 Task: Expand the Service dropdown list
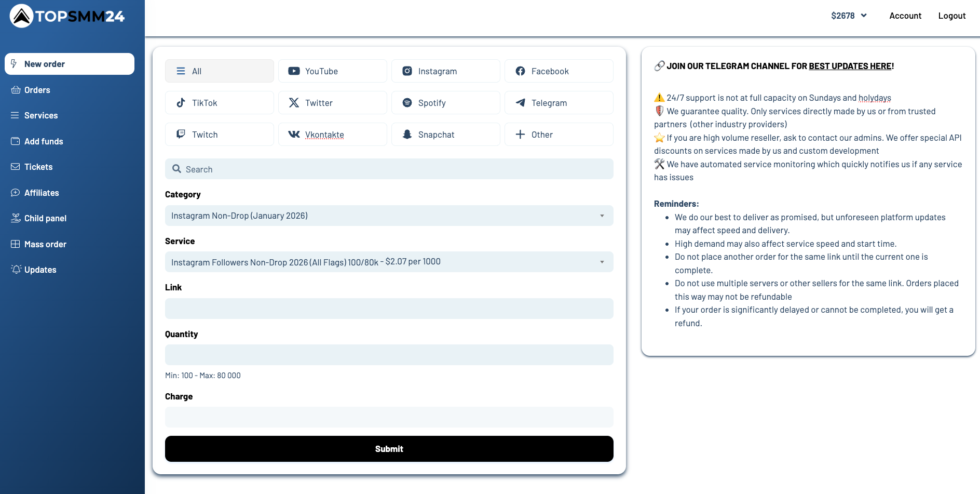point(389,262)
